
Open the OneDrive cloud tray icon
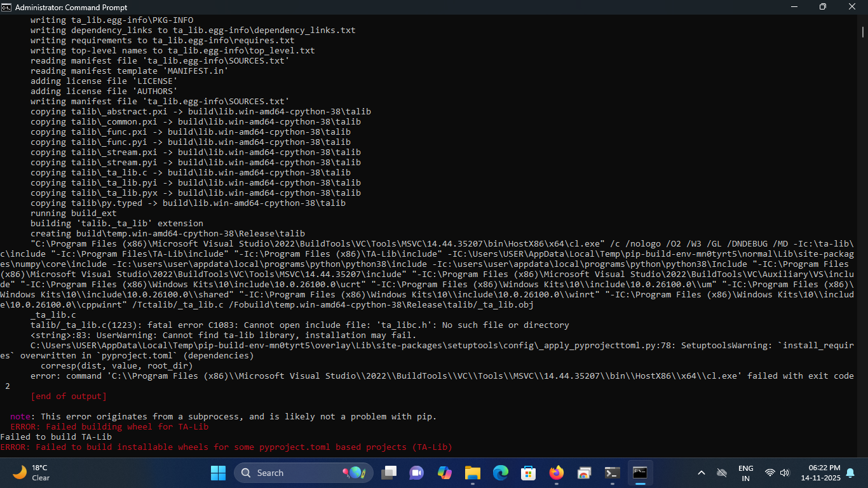coord(722,473)
